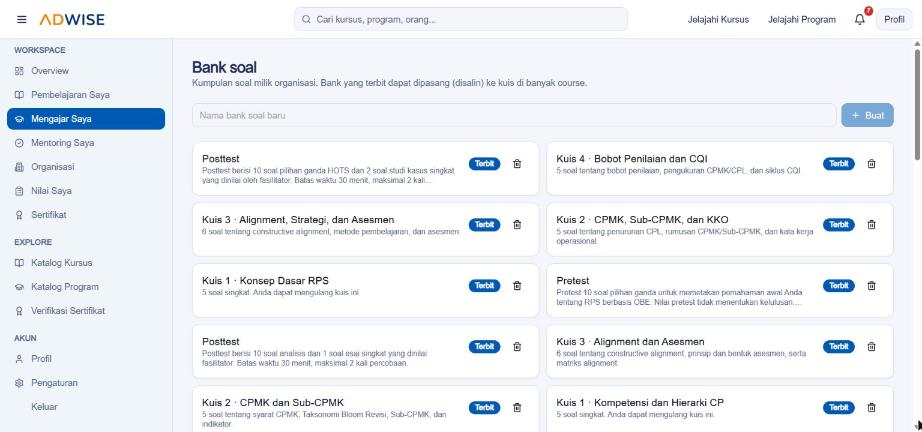The width and height of the screenshot is (922, 432).
Task: Focus the search courses field
Action: coord(461,19)
